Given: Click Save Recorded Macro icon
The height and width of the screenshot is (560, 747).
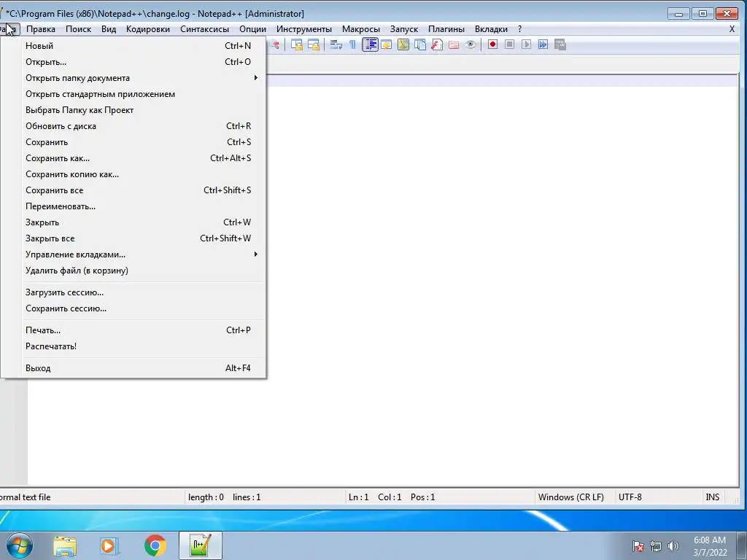Looking at the screenshot, I should [560, 44].
